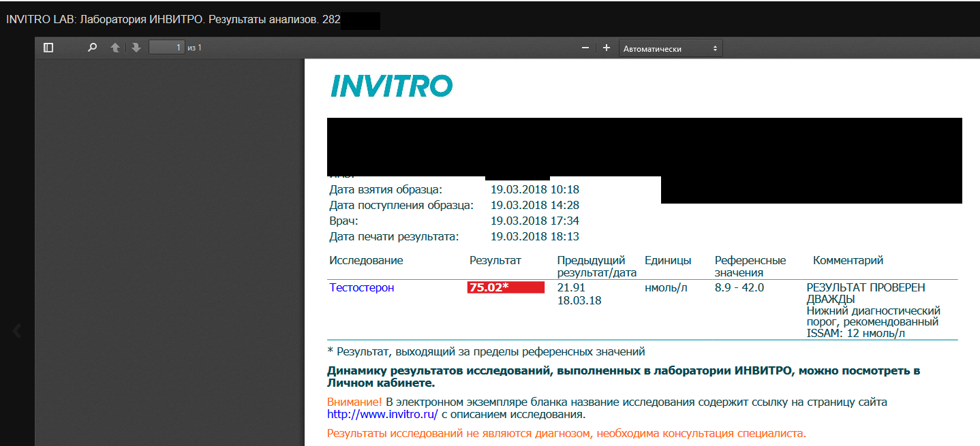This screenshot has width=980, height=446.
Task: Click the reference range 8.9 - 42.0
Action: click(x=739, y=288)
